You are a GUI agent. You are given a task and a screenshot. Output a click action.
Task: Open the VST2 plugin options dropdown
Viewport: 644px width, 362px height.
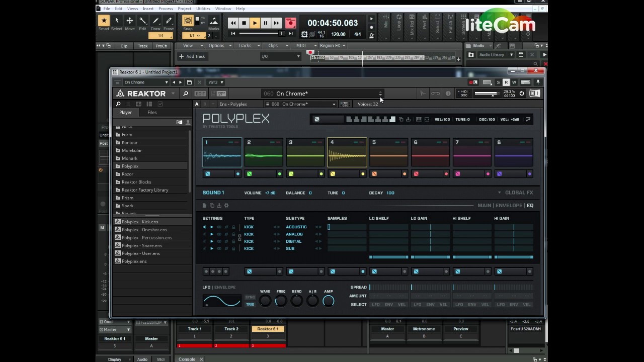215,82
